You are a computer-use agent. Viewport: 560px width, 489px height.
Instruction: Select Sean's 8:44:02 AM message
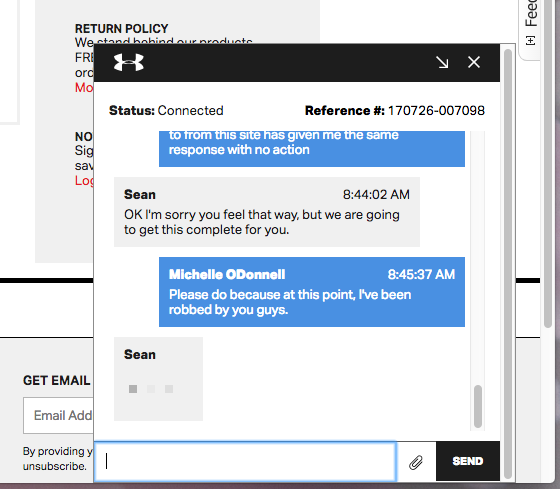[267, 212]
